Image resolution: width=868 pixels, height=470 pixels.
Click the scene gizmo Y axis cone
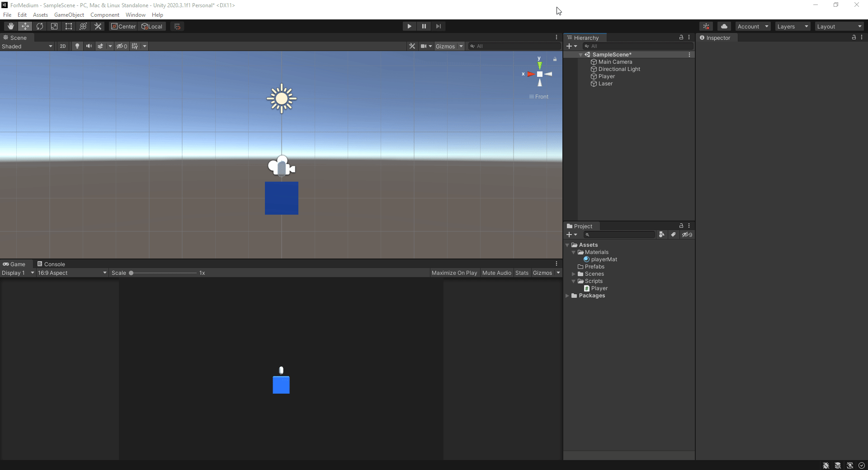539,65
